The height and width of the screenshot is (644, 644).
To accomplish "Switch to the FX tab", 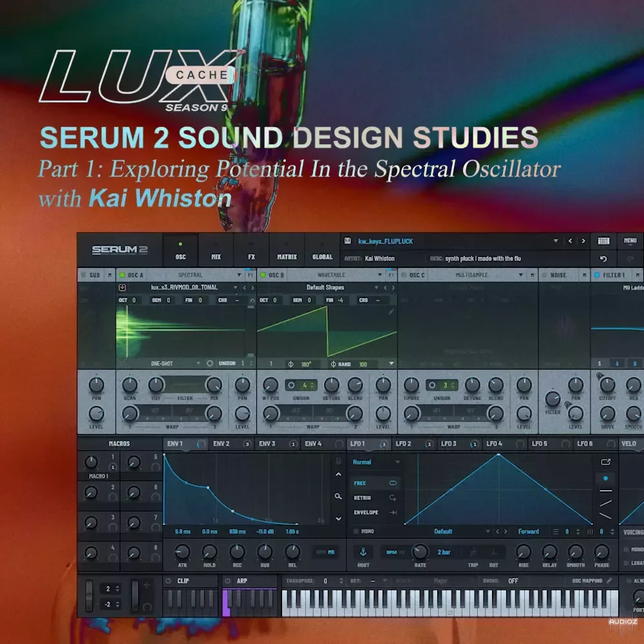I will pos(251,251).
